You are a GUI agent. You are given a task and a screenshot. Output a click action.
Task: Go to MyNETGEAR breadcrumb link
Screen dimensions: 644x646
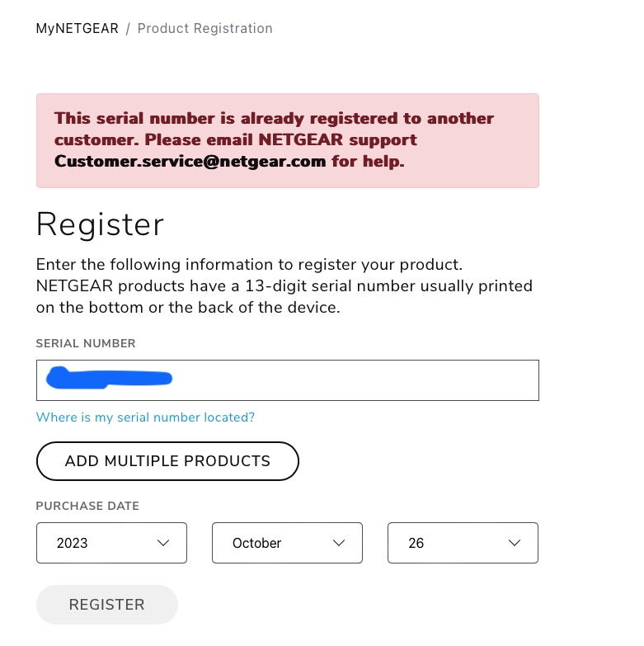pos(77,29)
